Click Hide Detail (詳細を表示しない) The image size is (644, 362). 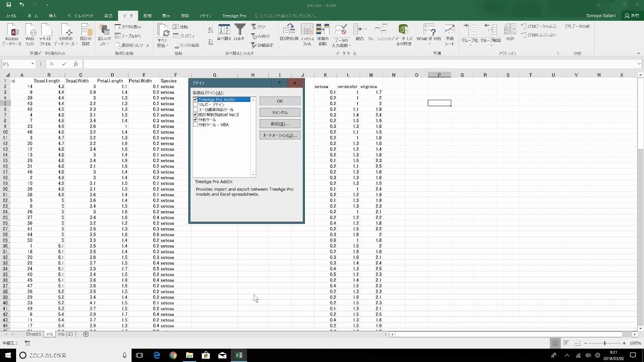(539, 35)
